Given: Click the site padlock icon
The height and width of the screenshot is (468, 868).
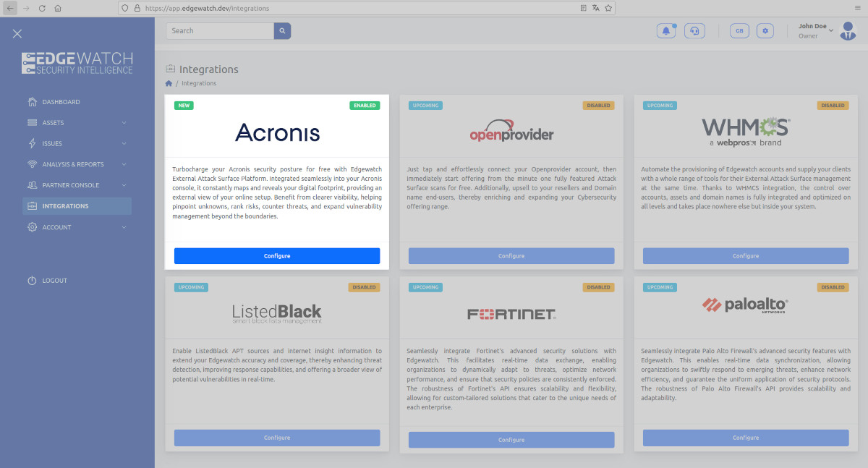Looking at the screenshot, I should coord(137,8).
